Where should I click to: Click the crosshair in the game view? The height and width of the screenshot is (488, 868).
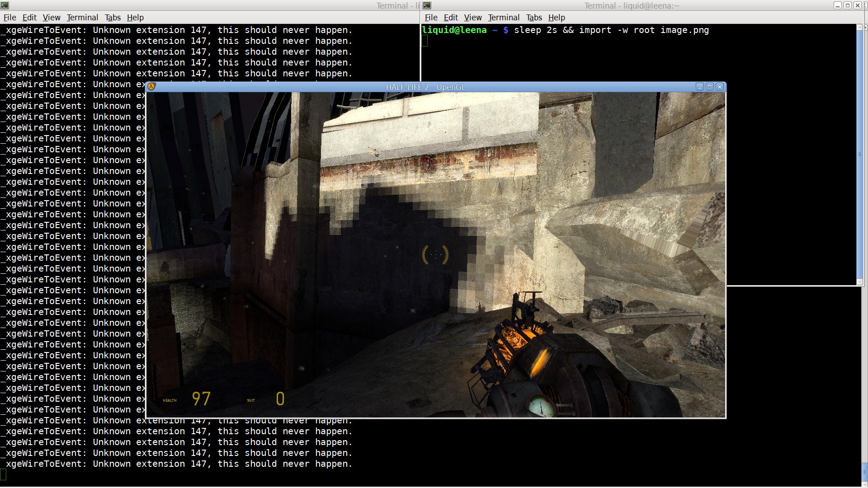(x=435, y=255)
